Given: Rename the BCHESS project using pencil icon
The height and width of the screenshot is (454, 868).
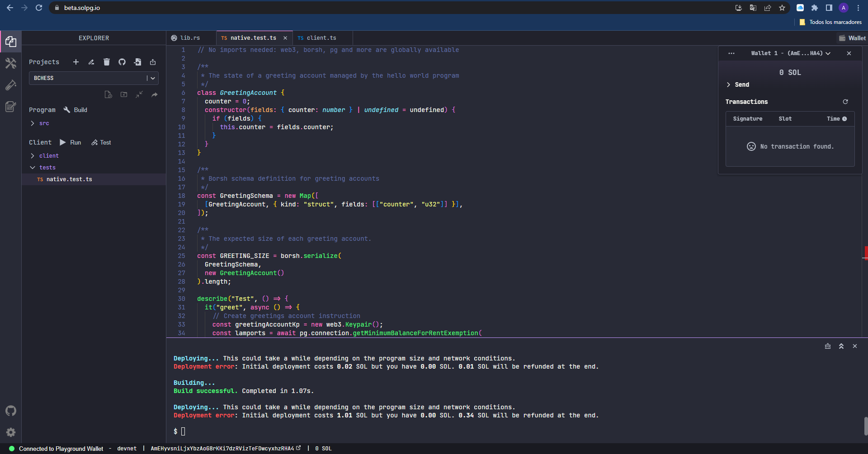Looking at the screenshot, I should pos(91,62).
